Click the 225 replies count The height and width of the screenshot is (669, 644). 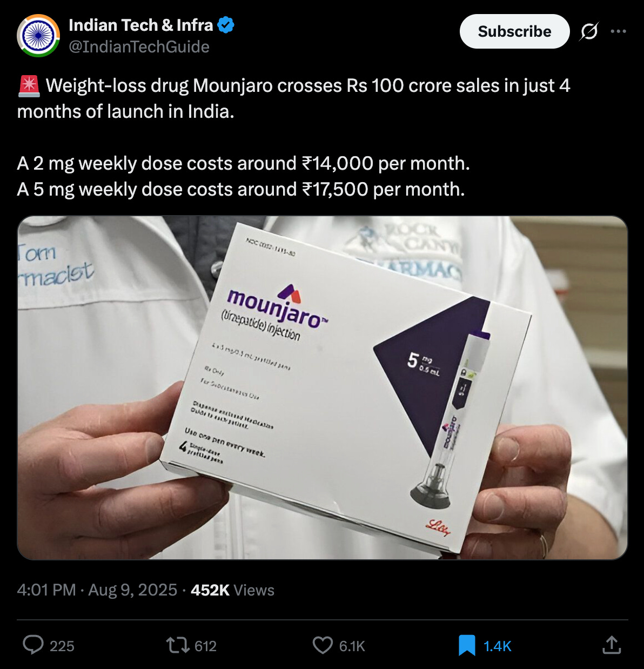(x=62, y=646)
